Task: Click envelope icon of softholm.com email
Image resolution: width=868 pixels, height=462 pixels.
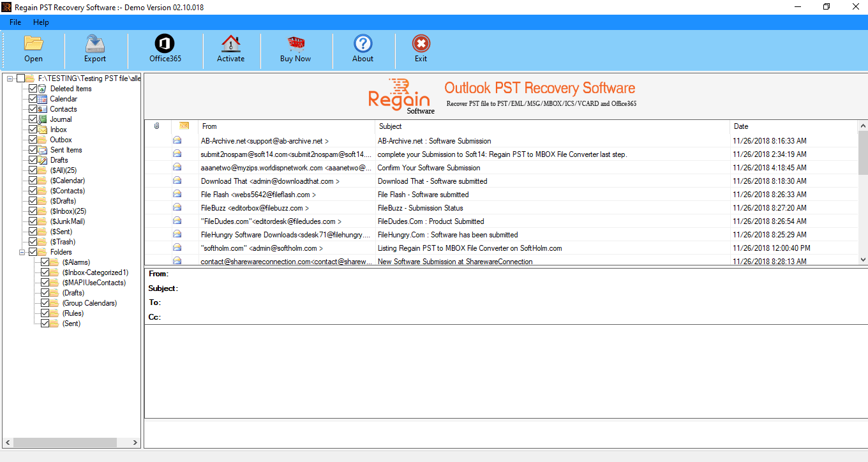Action: tap(177, 248)
